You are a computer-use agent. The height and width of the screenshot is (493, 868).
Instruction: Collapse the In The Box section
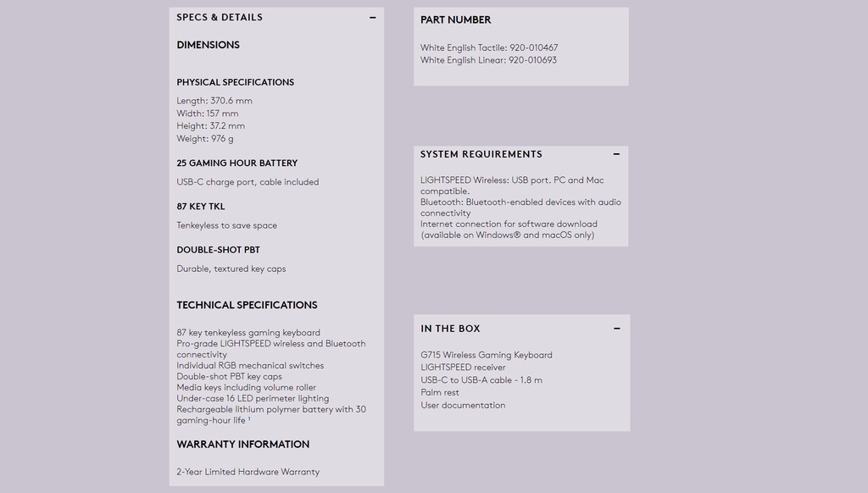coord(617,329)
